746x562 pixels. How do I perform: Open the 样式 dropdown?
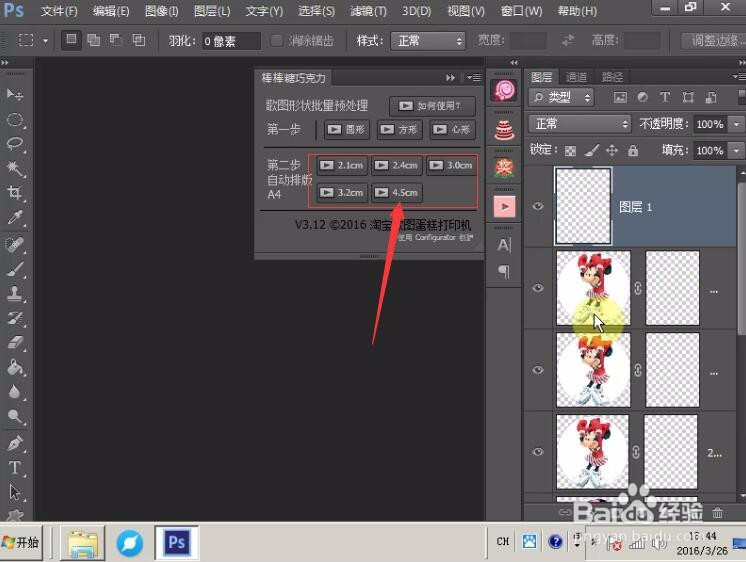(428, 41)
